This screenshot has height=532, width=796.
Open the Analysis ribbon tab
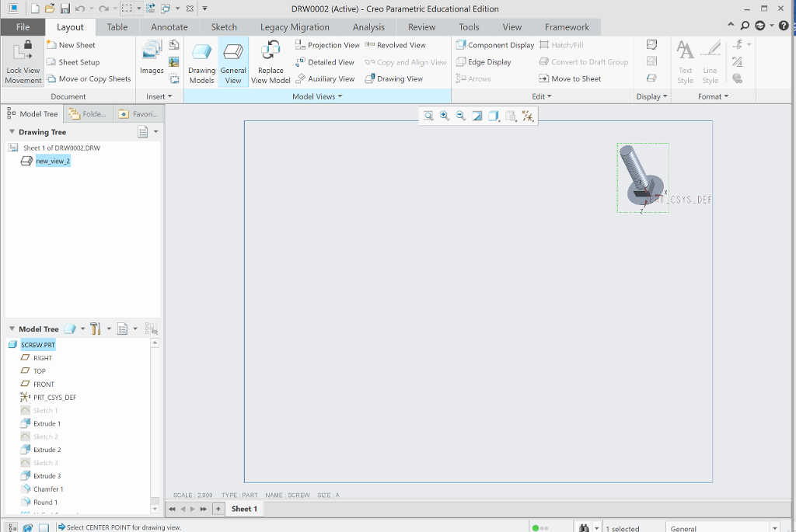(x=368, y=26)
